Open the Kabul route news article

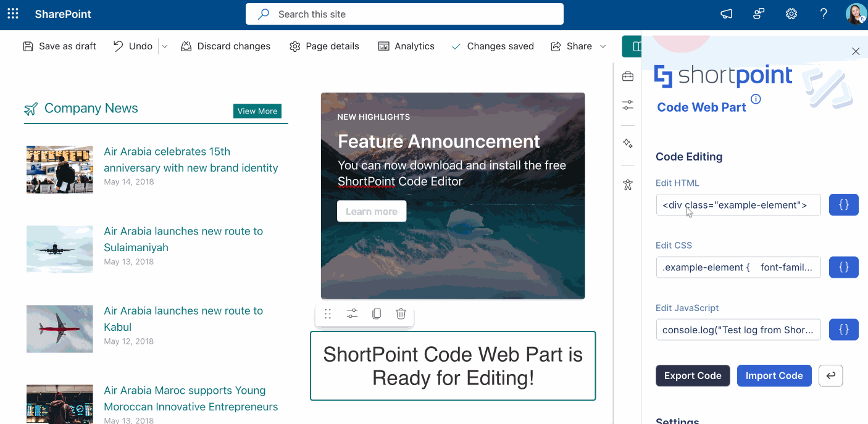coord(183,319)
